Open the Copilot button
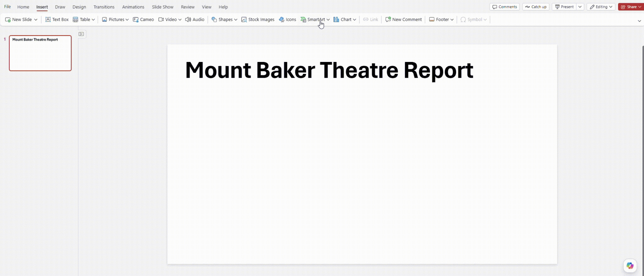644x276 pixels. click(630, 266)
